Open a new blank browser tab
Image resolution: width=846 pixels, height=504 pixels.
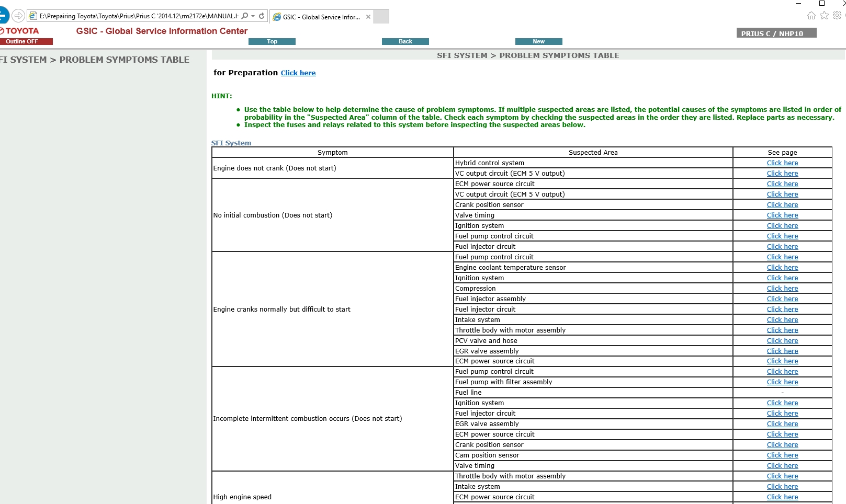pyautogui.click(x=382, y=17)
